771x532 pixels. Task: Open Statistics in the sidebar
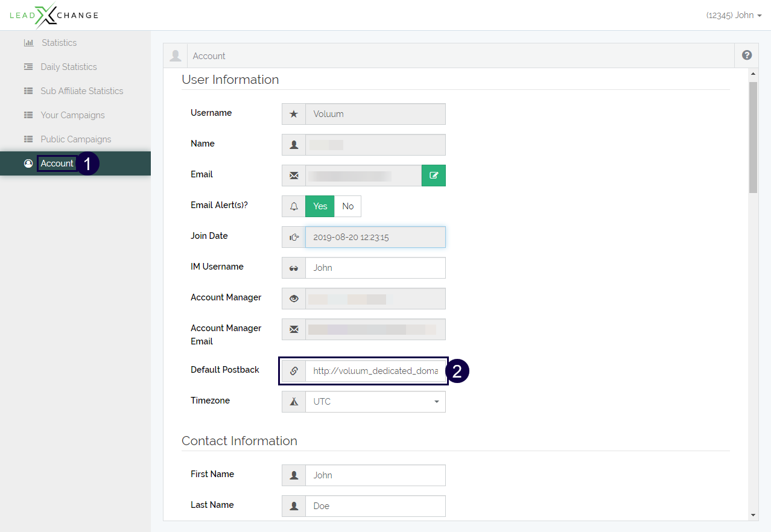pyautogui.click(x=59, y=43)
